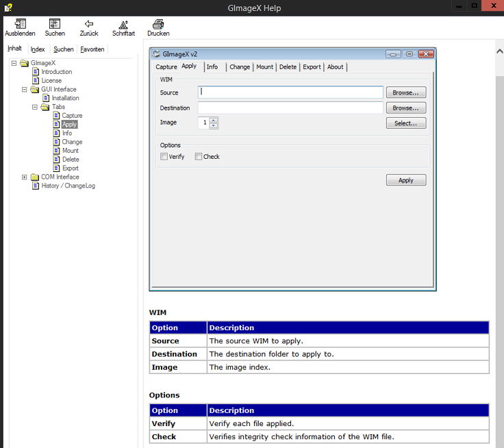The height and width of the screenshot is (448, 504).
Task: Click the Introduction page icon
Action: [36, 72]
